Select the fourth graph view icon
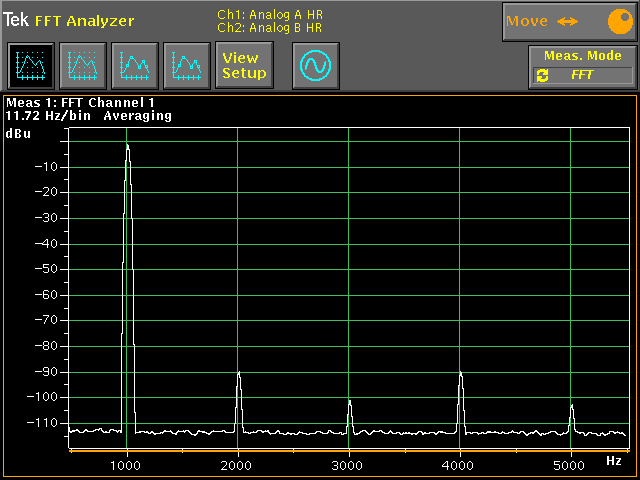Viewport: 640px width, 480px height. coord(186,65)
